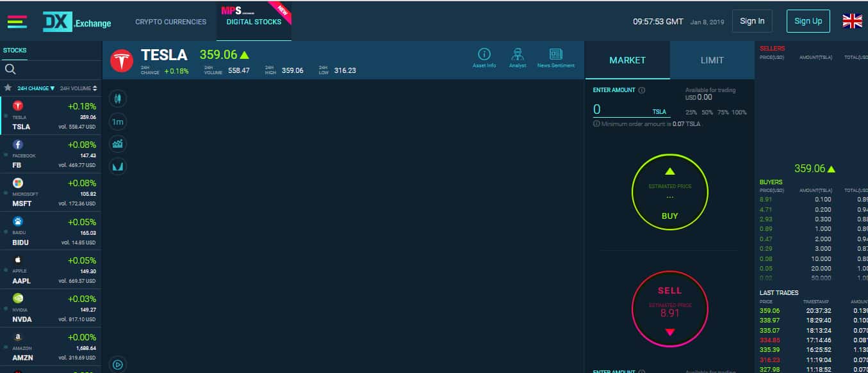
Task: Switch to Digital Stocks tab
Action: coord(254,22)
